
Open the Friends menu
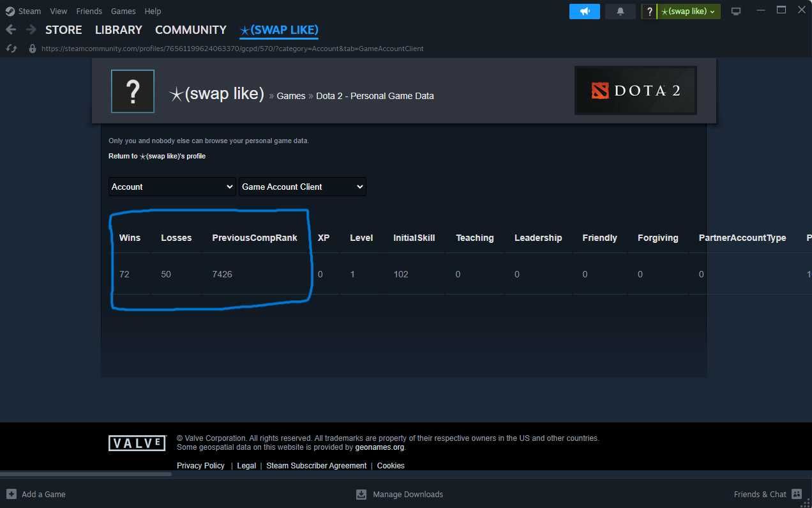click(89, 12)
